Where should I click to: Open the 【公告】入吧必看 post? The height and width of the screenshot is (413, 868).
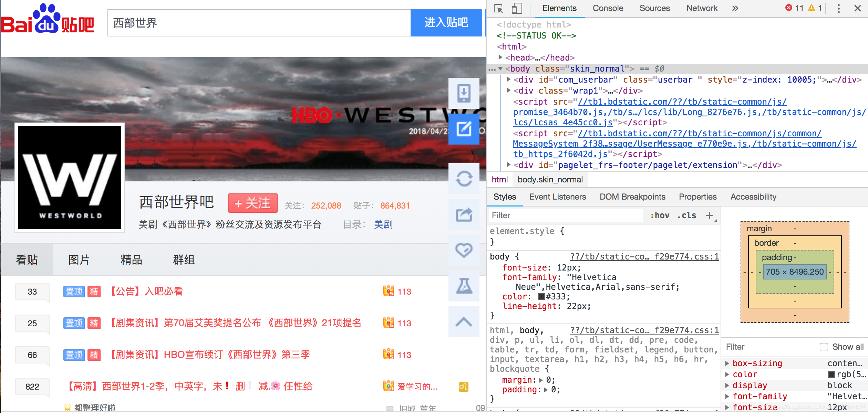coord(145,292)
